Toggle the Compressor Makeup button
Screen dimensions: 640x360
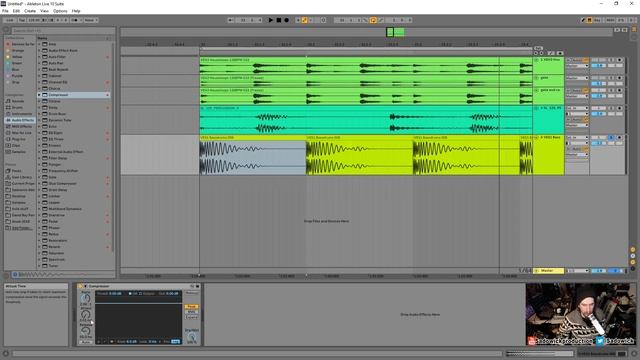tap(191, 293)
